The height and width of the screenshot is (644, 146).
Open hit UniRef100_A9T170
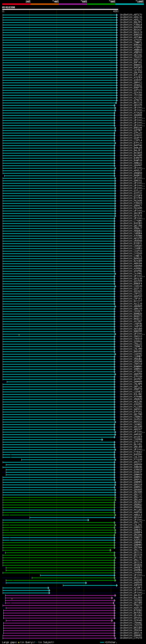[131, 15]
